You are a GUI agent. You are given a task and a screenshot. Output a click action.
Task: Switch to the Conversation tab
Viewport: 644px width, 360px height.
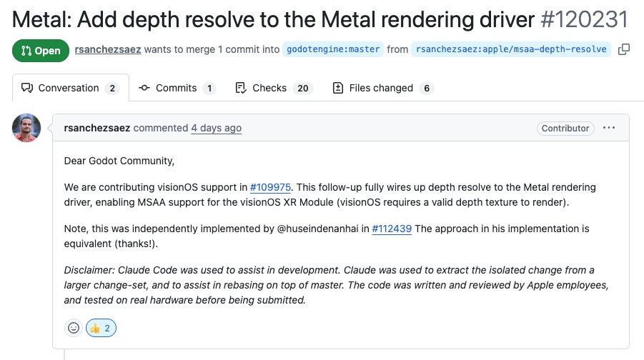pos(71,88)
